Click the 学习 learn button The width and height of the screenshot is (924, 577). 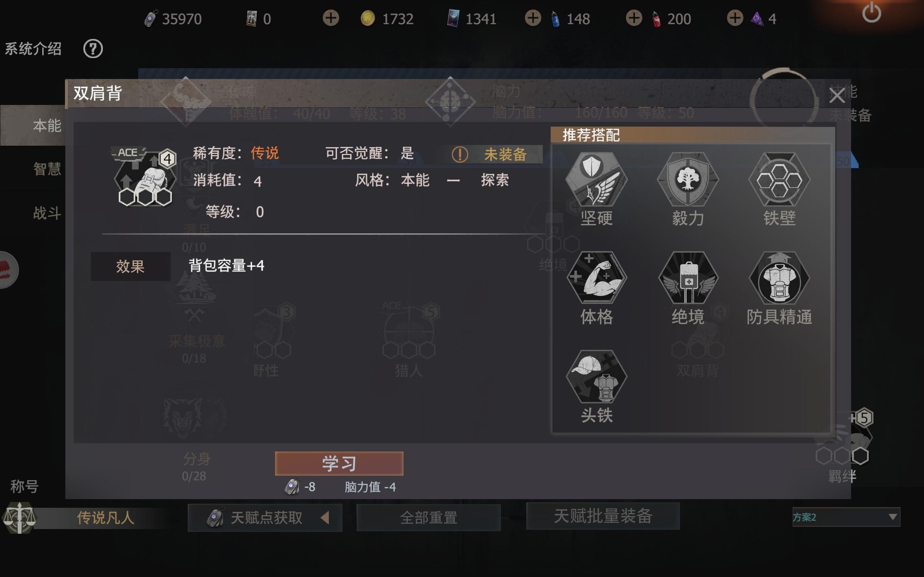tap(339, 463)
